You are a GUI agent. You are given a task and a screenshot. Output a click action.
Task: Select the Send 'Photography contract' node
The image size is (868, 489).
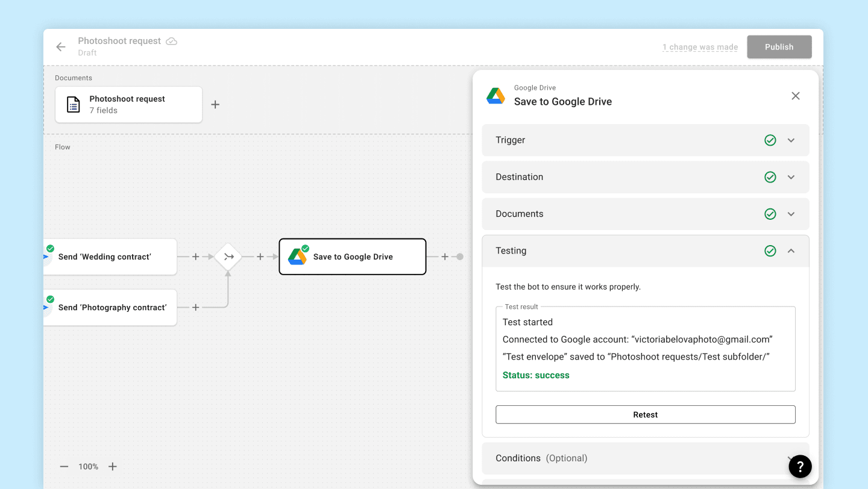point(110,307)
